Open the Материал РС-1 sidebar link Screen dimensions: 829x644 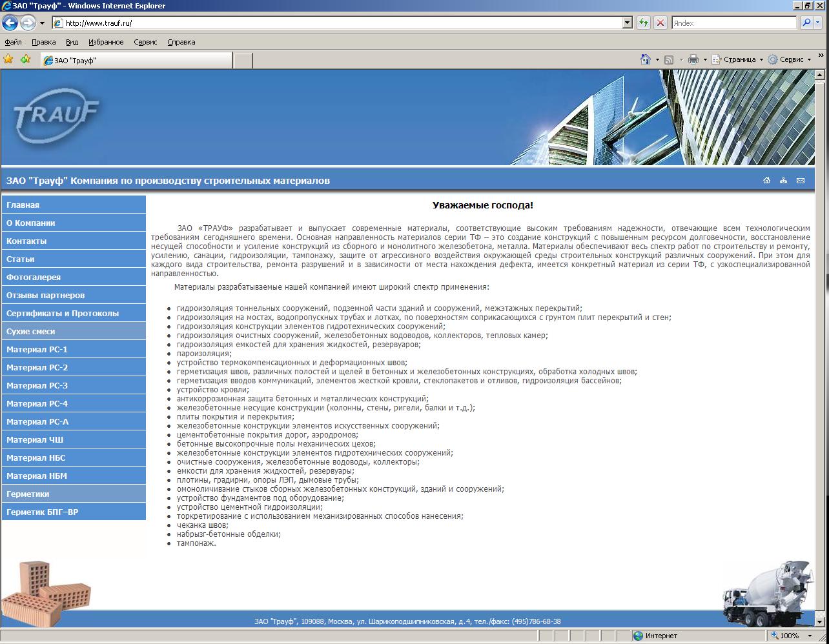(x=74, y=349)
